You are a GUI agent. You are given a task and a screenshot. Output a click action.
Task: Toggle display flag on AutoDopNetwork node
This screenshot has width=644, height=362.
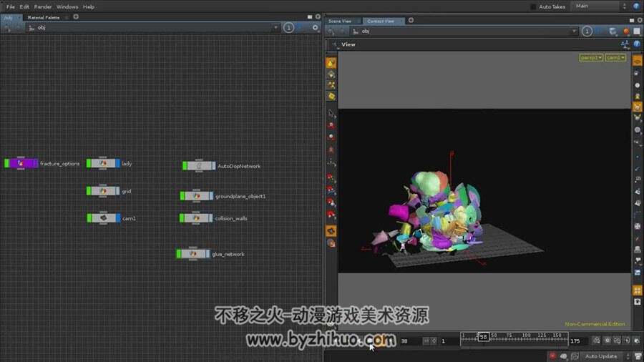[213, 166]
